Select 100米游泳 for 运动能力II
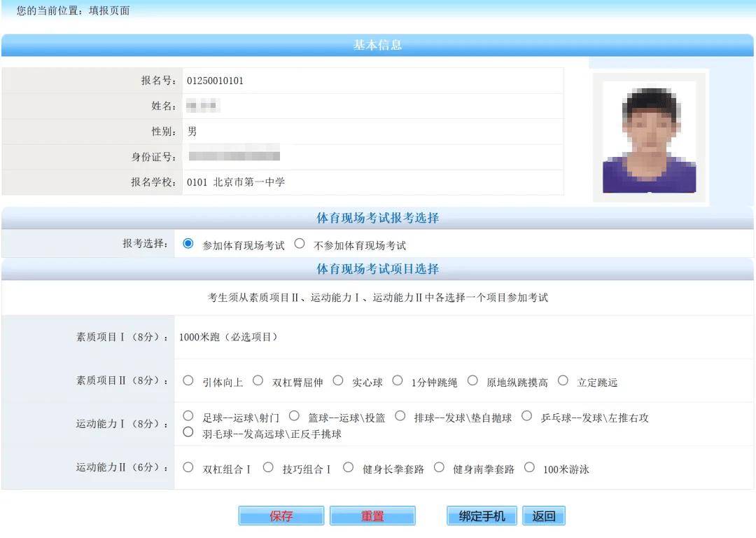This screenshot has width=756, height=538. (x=531, y=467)
